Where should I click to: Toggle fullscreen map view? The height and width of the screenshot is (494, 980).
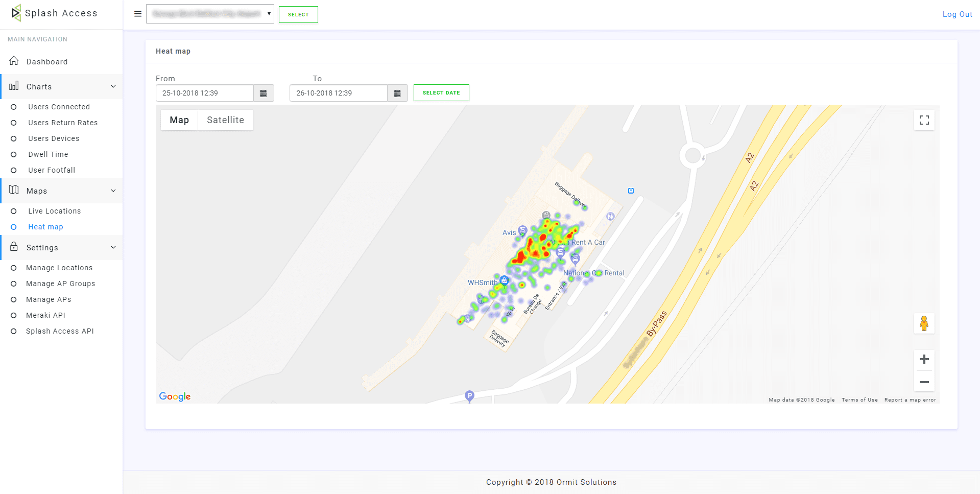tap(924, 120)
